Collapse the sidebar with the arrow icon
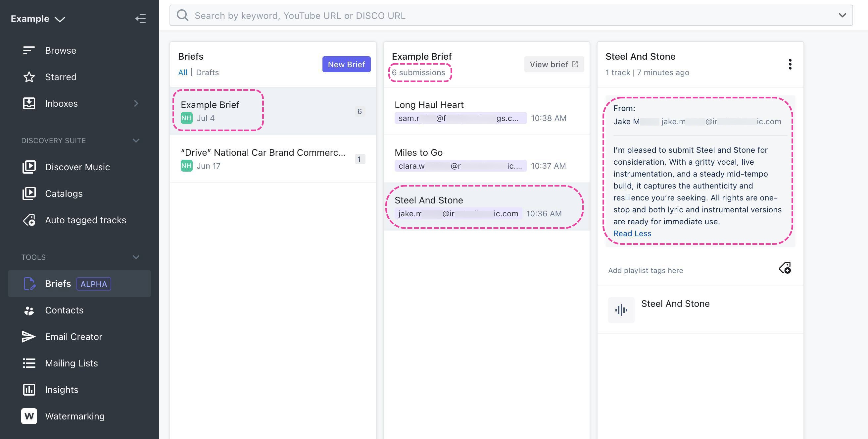The width and height of the screenshot is (868, 439). [x=140, y=19]
